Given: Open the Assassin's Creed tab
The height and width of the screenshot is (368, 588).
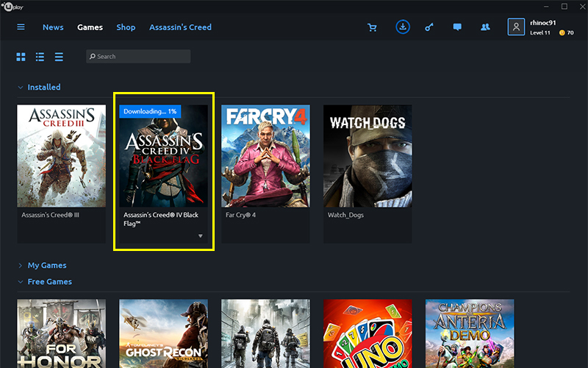Looking at the screenshot, I should point(180,27).
